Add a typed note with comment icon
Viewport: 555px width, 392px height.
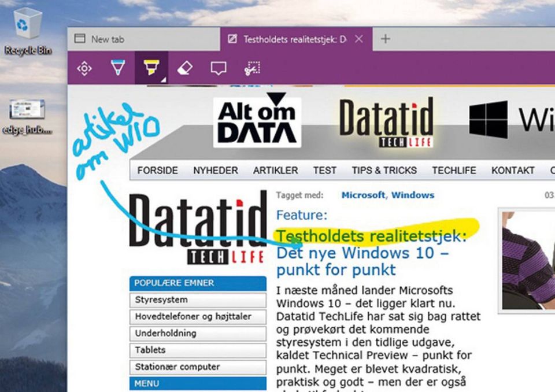click(x=217, y=69)
